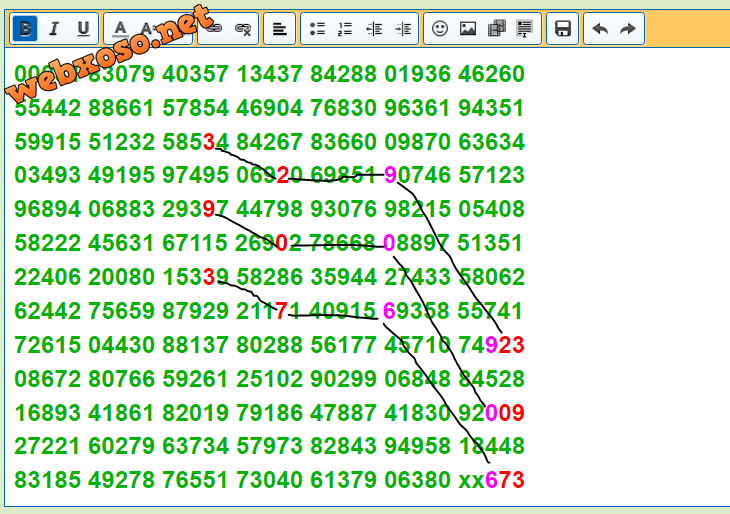The image size is (730, 514).
Task: Open the text color picker
Action: click(120, 29)
